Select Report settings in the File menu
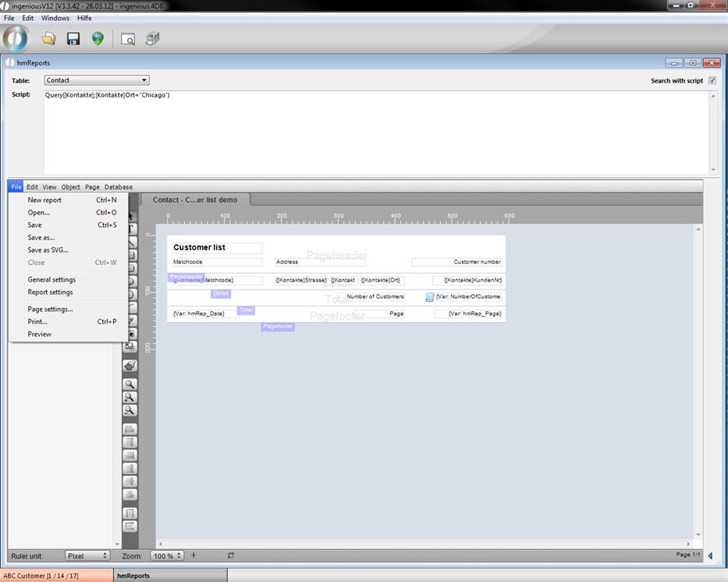Image resolution: width=728 pixels, height=582 pixels. pyautogui.click(x=50, y=292)
